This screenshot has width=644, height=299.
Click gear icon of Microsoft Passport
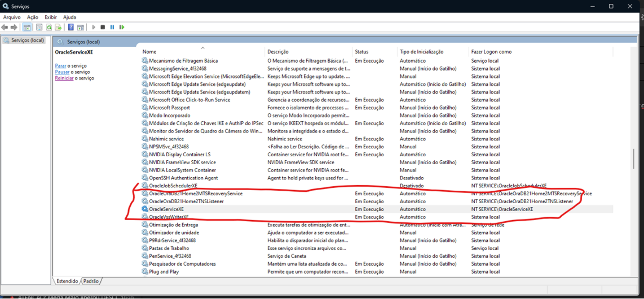(x=145, y=108)
